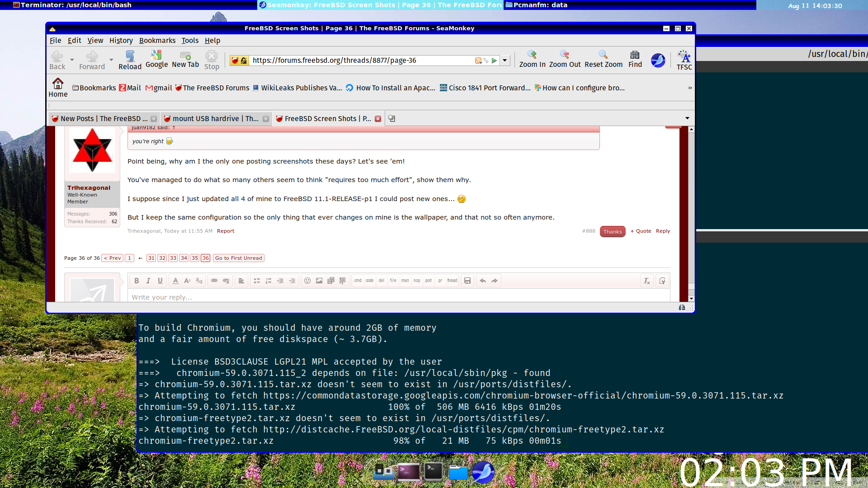Switch to the mount USB hardrive tab
The image size is (868, 488).
tap(212, 118)
